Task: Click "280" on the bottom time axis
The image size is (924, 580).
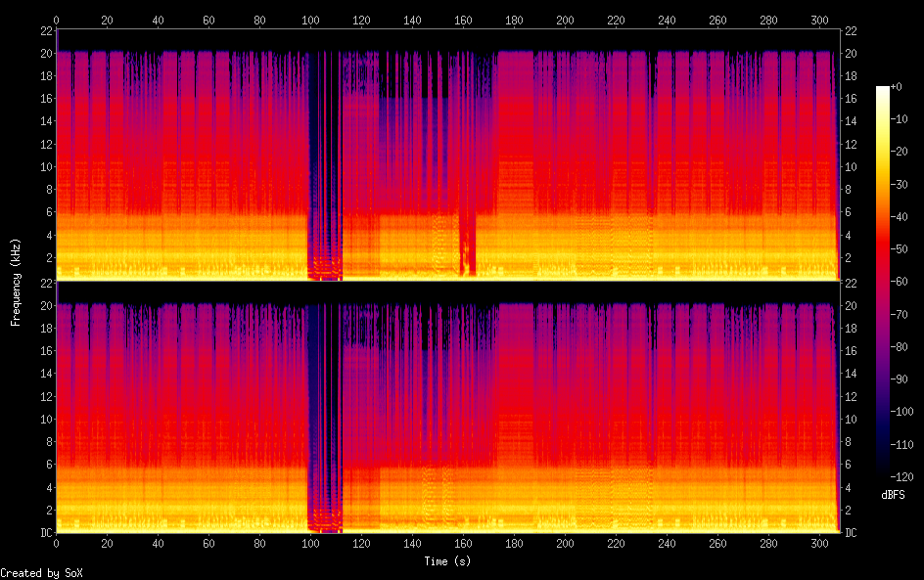Action: 768,544
